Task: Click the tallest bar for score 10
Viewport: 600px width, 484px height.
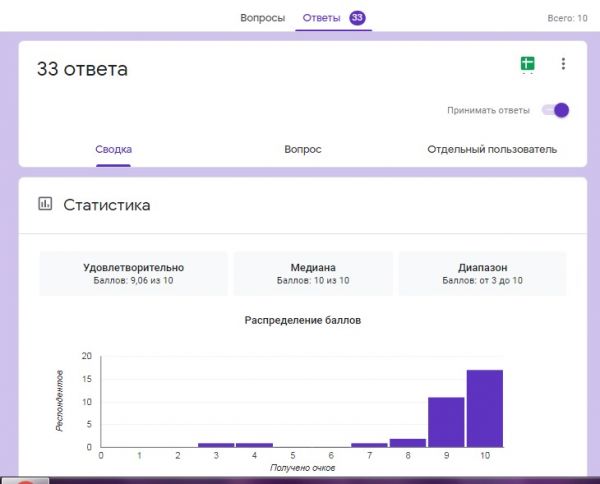Action: [485, 408]
